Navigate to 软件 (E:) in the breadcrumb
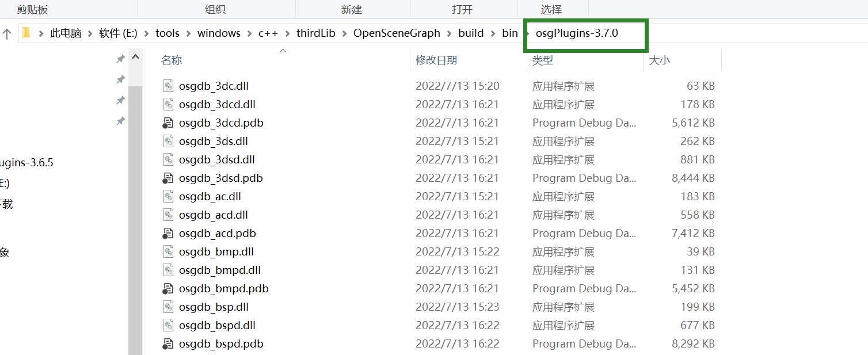The height and width of the screenshot is (355, 868). pyautogui.click(x=118, y=33)
